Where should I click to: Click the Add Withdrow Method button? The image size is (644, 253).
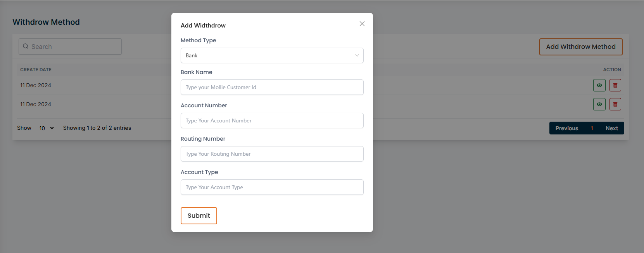coord(580,47)
